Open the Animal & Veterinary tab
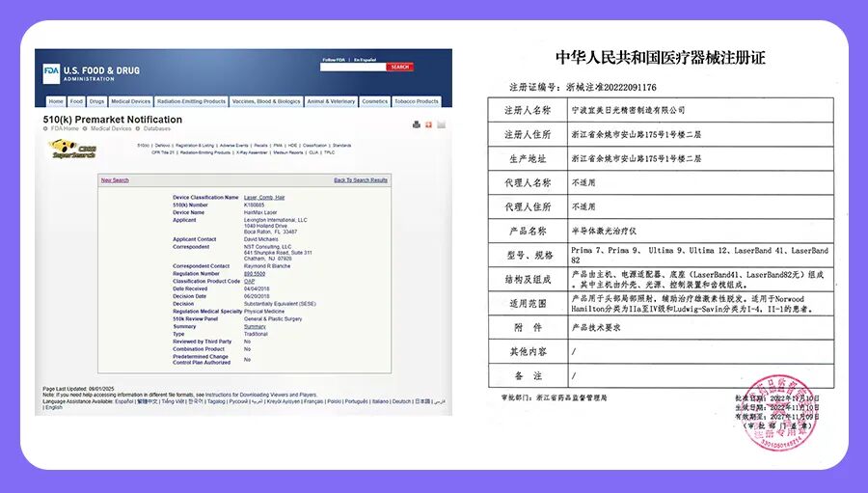 tap(331, 102)
